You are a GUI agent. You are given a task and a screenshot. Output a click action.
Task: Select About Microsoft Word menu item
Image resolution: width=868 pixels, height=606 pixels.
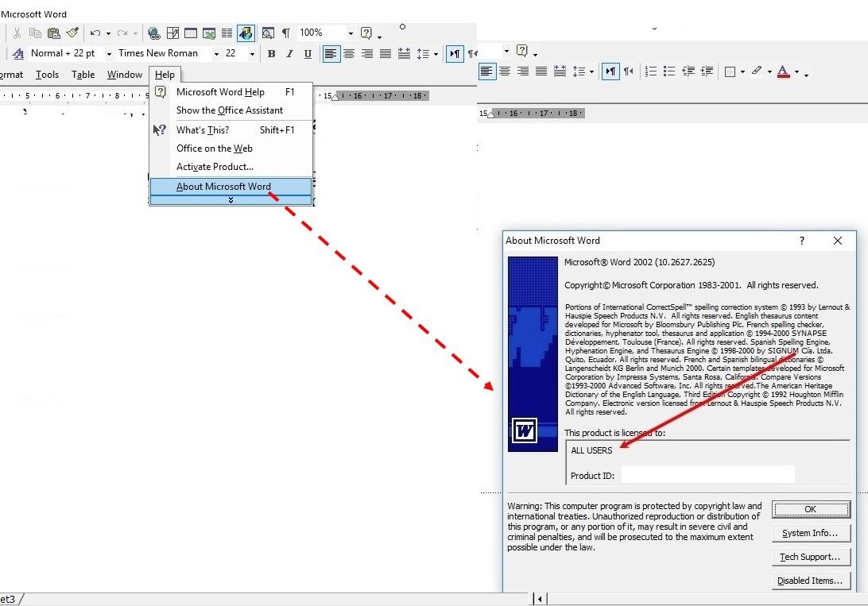coord(231,187)
